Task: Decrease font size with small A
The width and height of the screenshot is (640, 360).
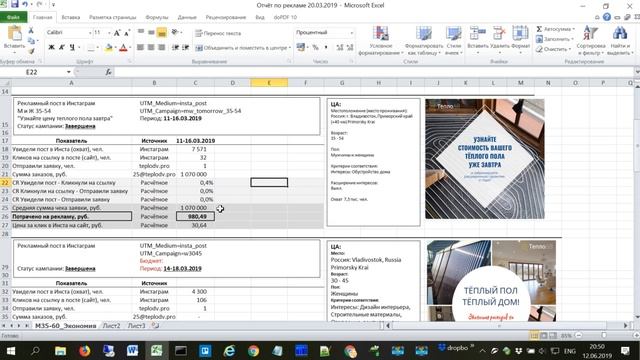Action: tap(127, 33)
